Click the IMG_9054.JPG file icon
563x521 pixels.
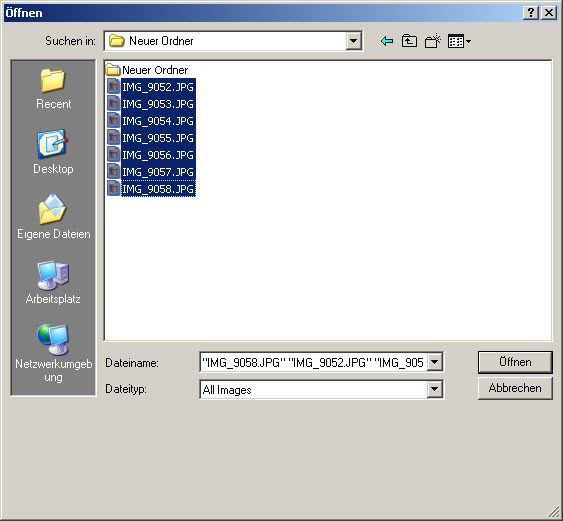[113, 121]
